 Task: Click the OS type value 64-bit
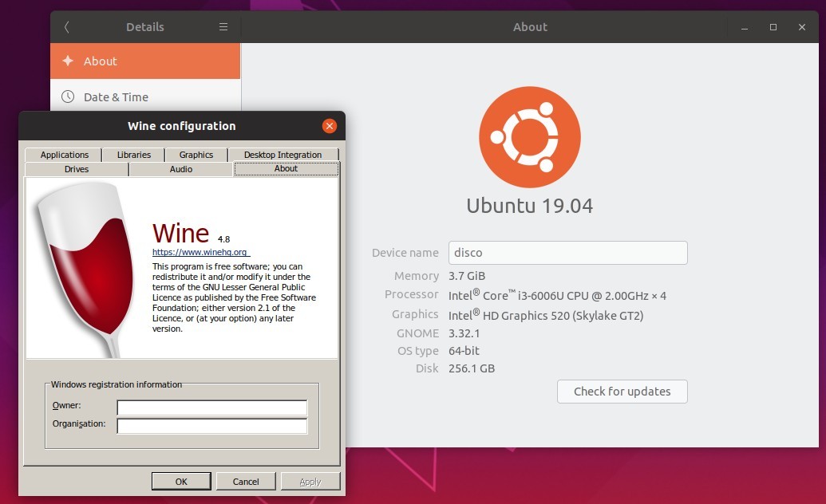click(464, 351)
